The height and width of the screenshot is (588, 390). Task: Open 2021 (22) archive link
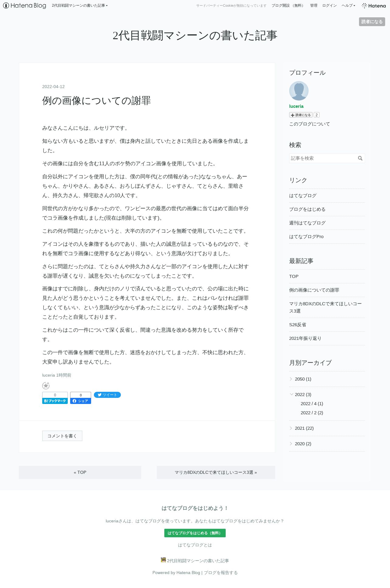coord(304,428)
